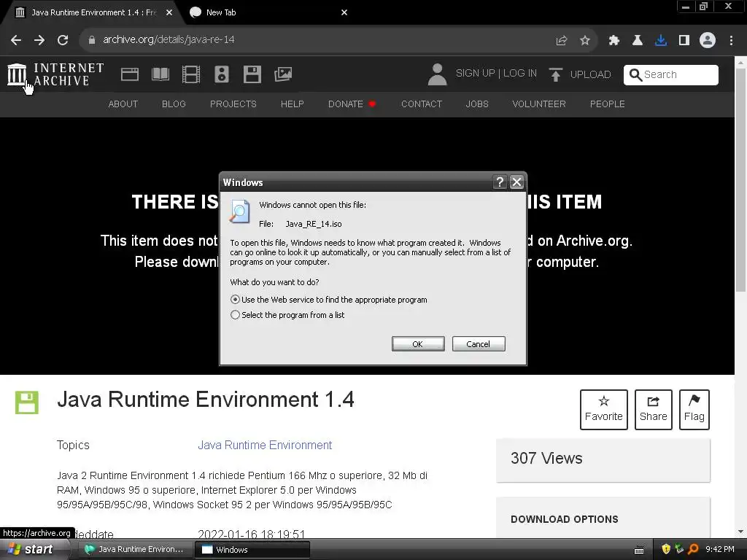
Task: Open the CONTACT menu item
Action: (x=422, y=104)
